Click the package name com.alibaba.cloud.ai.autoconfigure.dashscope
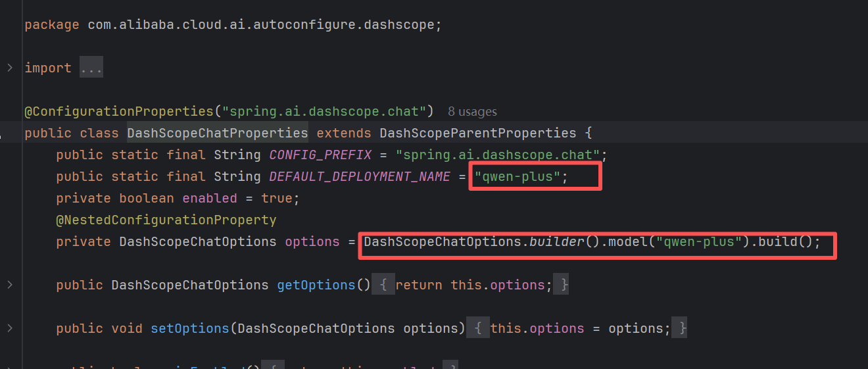 261,25
